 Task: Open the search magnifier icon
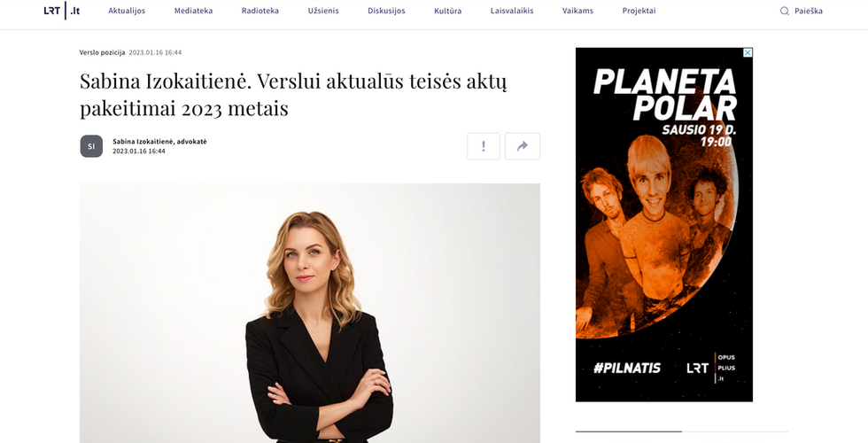[x=785, y=11]
